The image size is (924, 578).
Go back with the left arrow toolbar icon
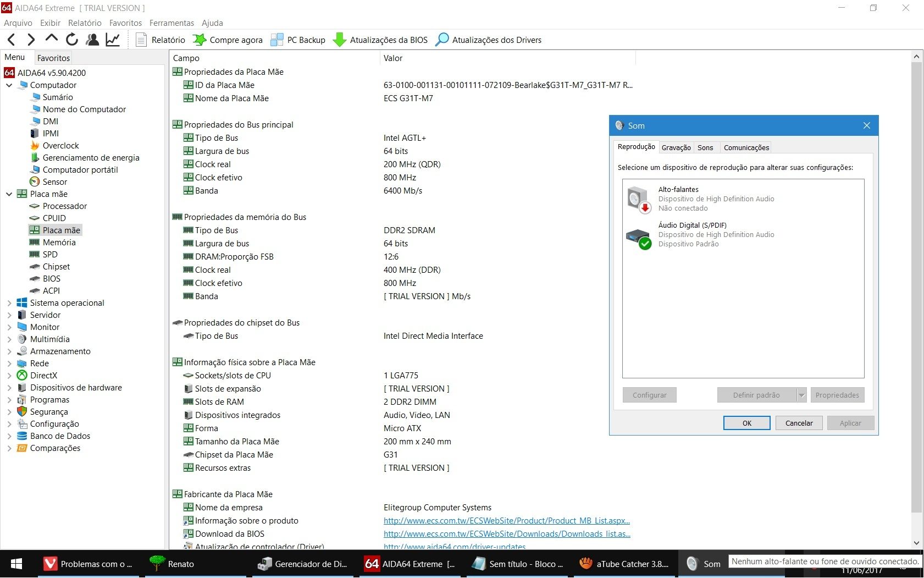12,40
